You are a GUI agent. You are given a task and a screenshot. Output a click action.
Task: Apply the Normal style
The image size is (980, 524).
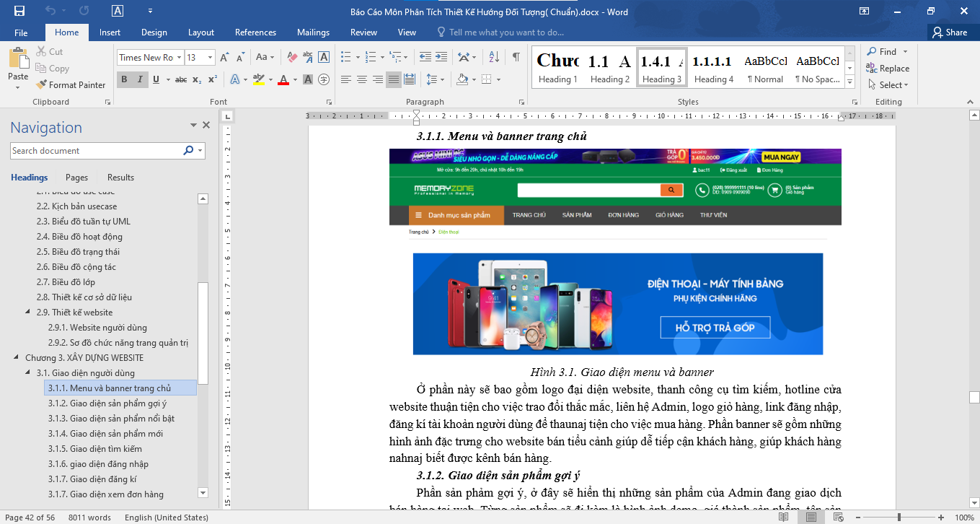pyautogui.click(x=766, y=68)
